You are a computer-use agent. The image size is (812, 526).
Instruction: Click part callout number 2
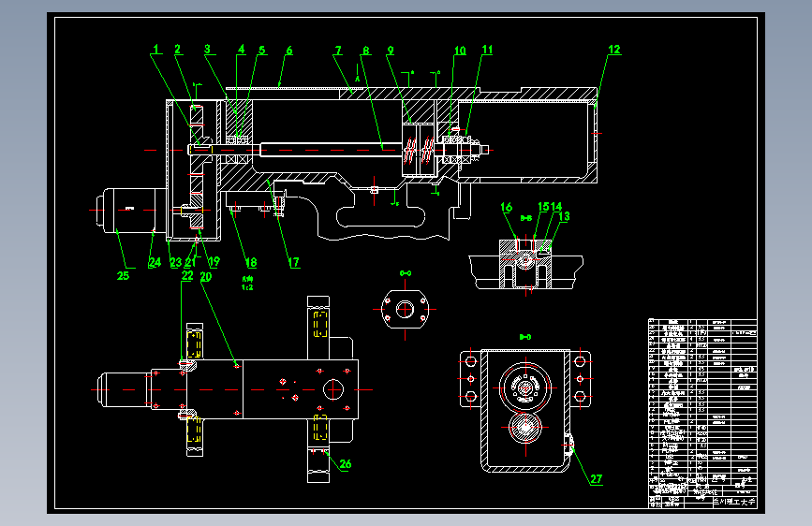[x=178, y=50]
